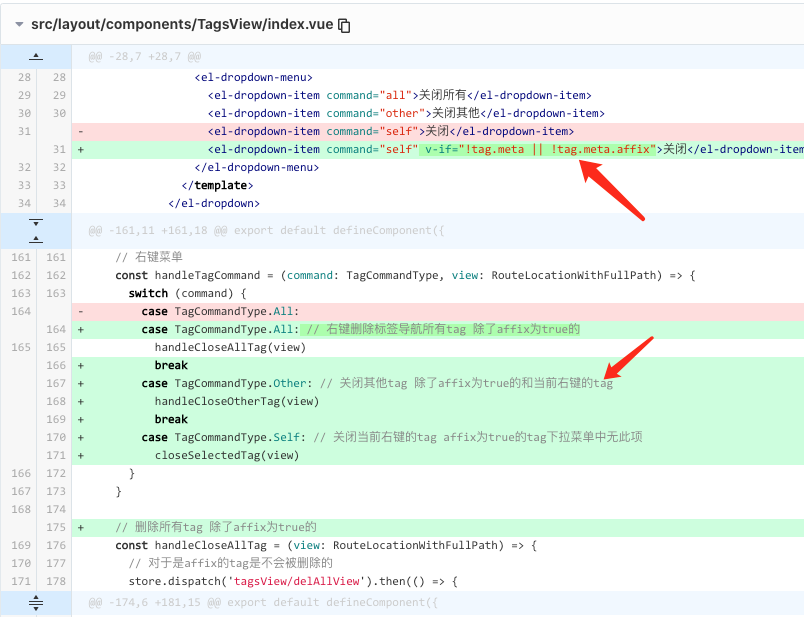Click file name src/layout/components/TagsView/index.vue

(182, 24)
